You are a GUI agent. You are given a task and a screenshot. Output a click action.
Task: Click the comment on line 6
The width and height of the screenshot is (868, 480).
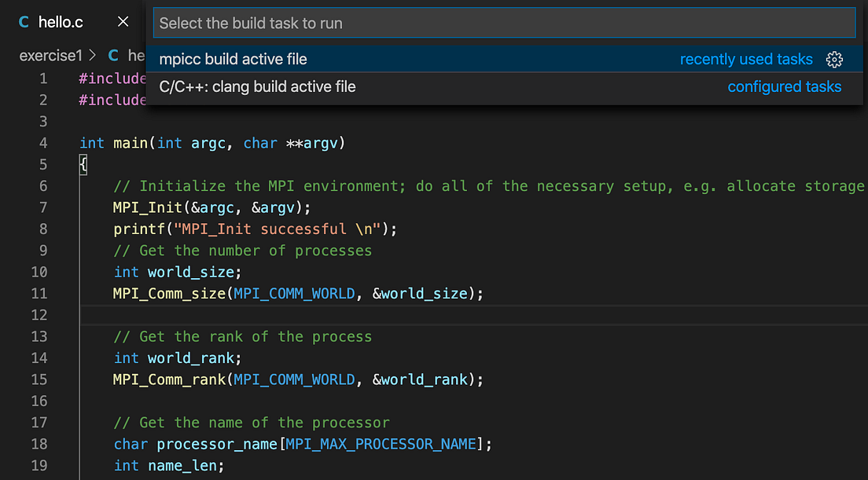click(314, 185)
